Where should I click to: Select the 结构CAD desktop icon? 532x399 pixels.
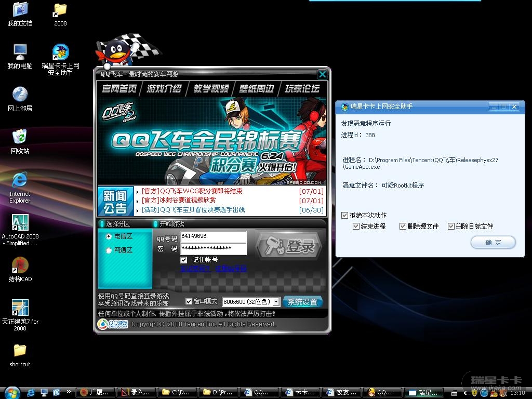[x=20, y=270]
